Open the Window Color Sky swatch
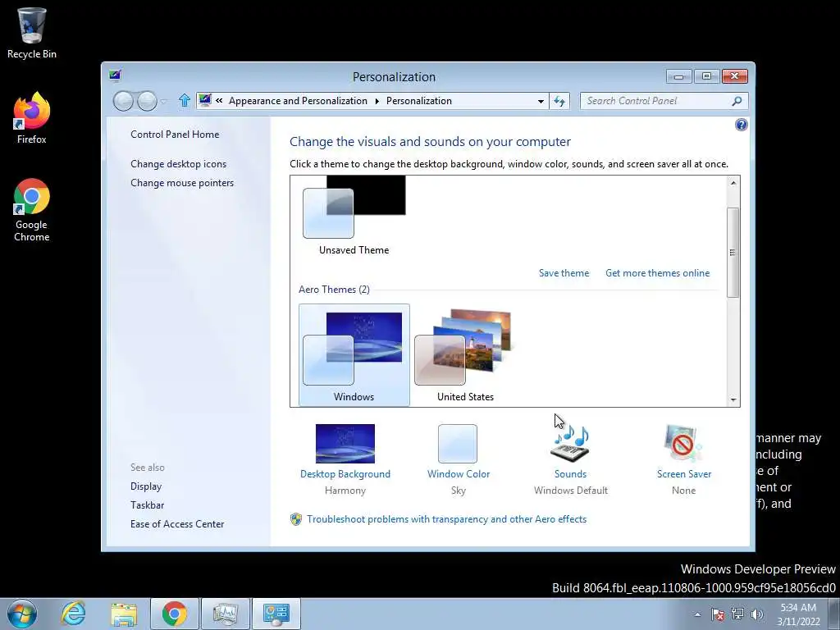 458,444
